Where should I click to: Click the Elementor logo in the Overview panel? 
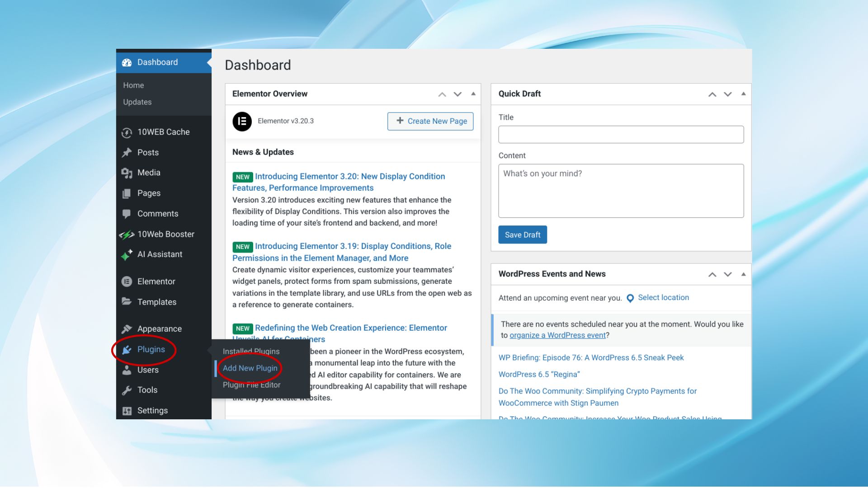[x=242, y=122]
